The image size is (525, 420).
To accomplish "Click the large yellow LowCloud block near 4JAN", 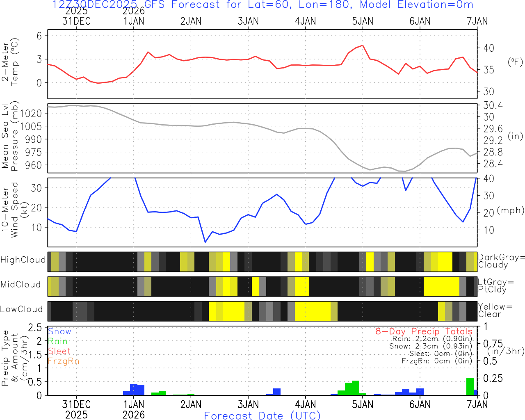I will click(x=313, y=311).
